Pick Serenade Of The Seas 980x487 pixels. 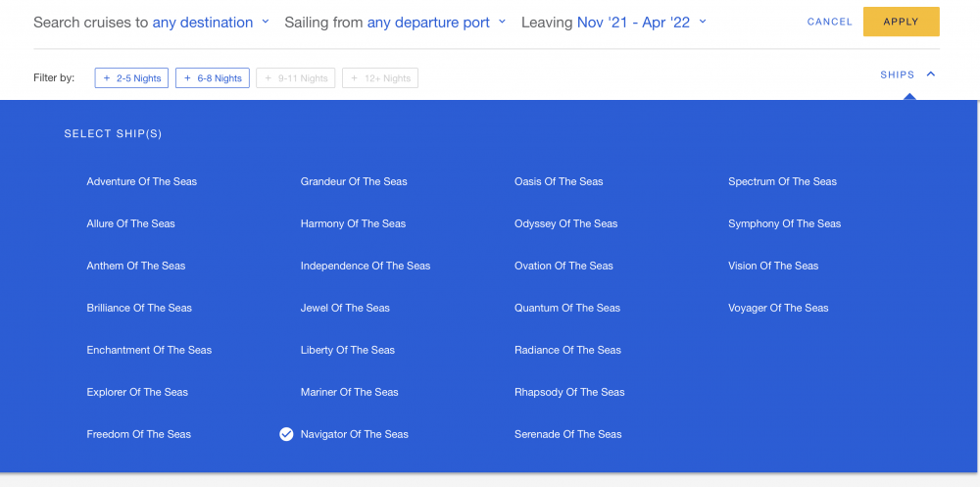(x=568, y=434)
